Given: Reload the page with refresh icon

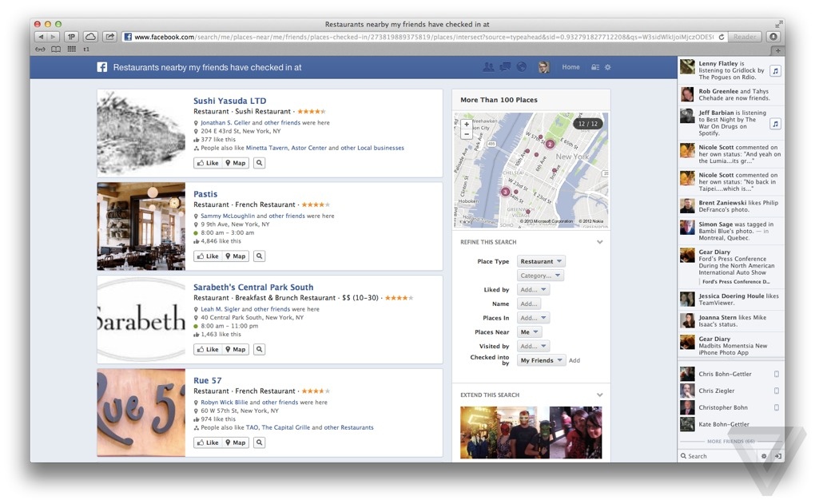Looking at the screenshot, I should (721, 37).
